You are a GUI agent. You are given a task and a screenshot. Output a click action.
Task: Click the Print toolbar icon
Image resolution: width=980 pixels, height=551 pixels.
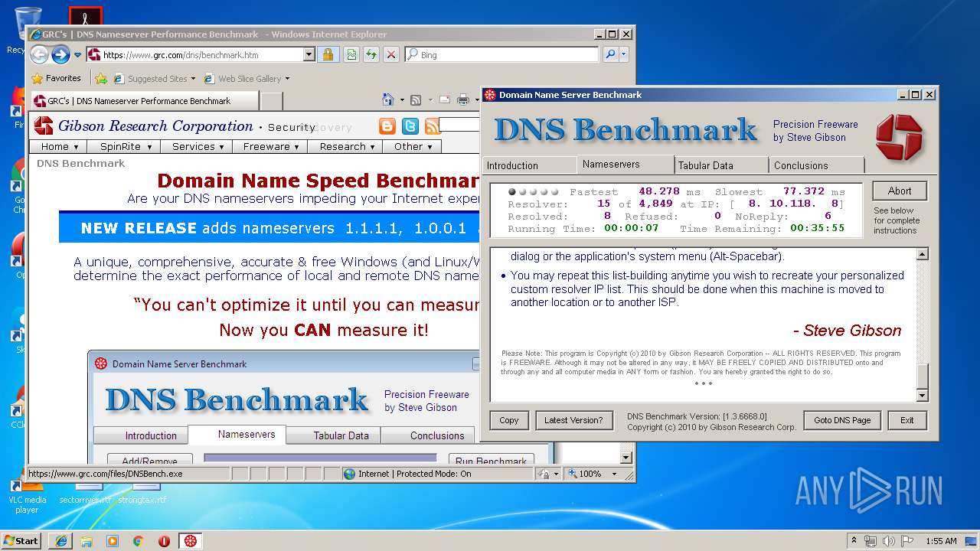(462, 99)
